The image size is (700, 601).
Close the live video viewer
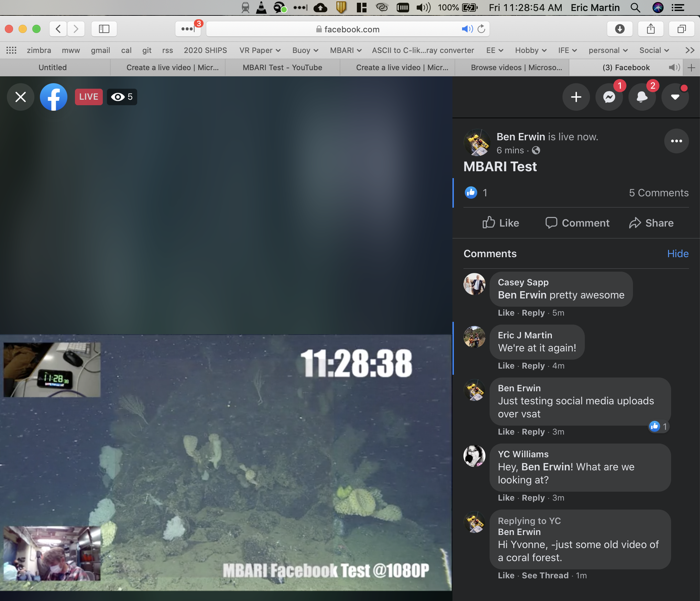pyautogui.click(x=21, y=97)
